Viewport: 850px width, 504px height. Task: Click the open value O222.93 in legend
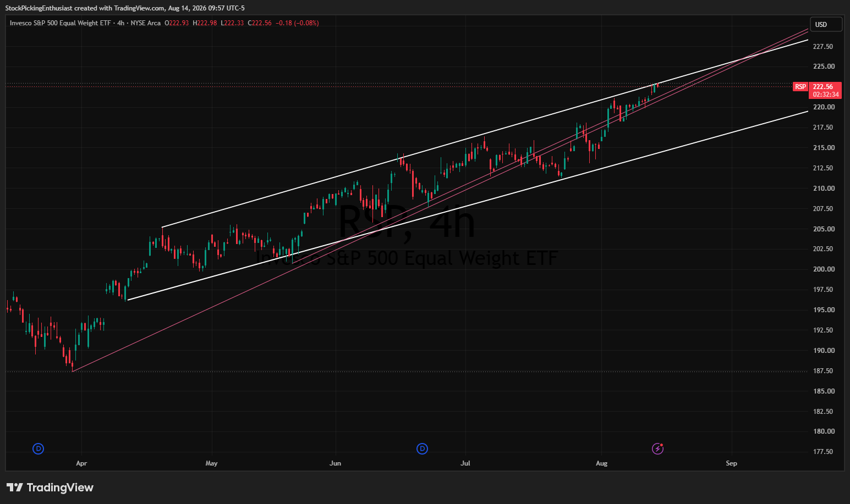pyautogui.click(x=177, y=23)
